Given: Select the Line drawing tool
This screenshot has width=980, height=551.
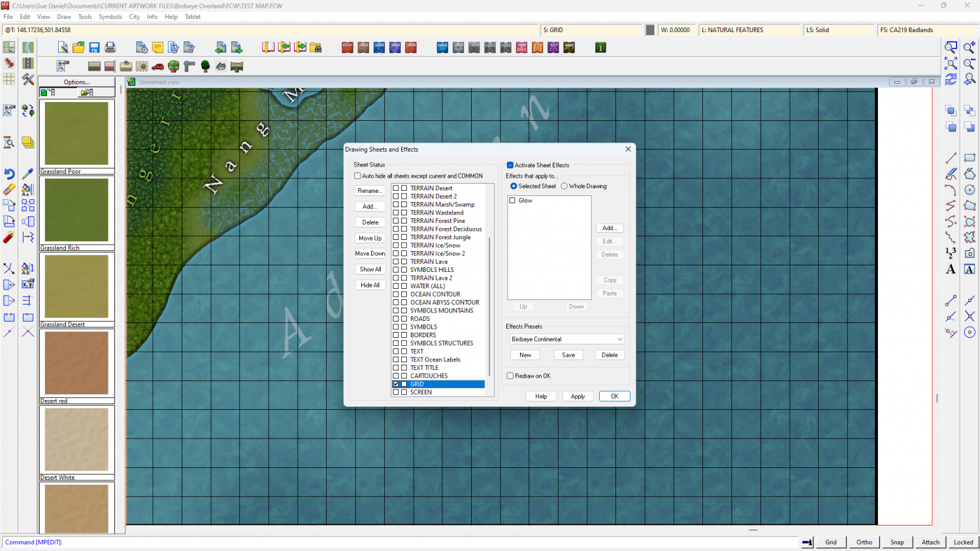Looking at the screenshot, I should [951, 158].
